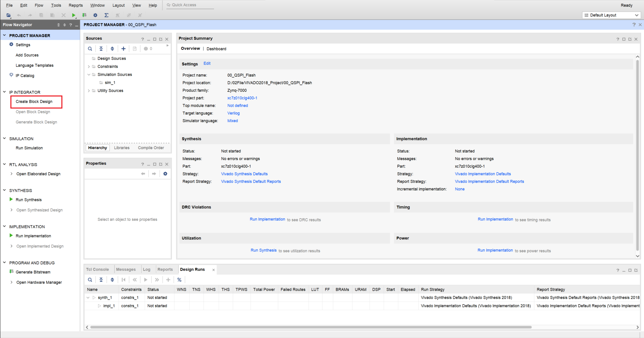The height and width of the screenshot is (338, 644).
Task: Collapse all in Design Runs toolbar
Action: point(101,280)
